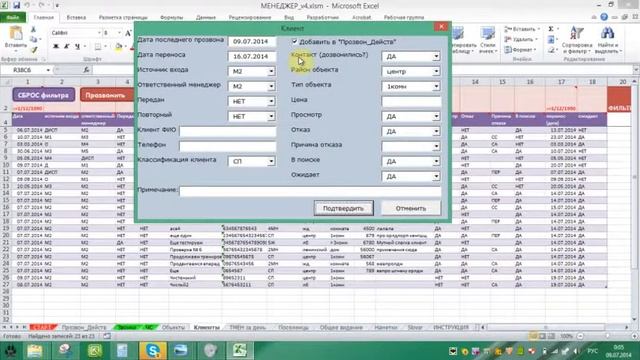Switch to the Разметка страницы ribbon tab
This screenshot has width=640, height=360.
pyautogui.click(x=123, y=18)
